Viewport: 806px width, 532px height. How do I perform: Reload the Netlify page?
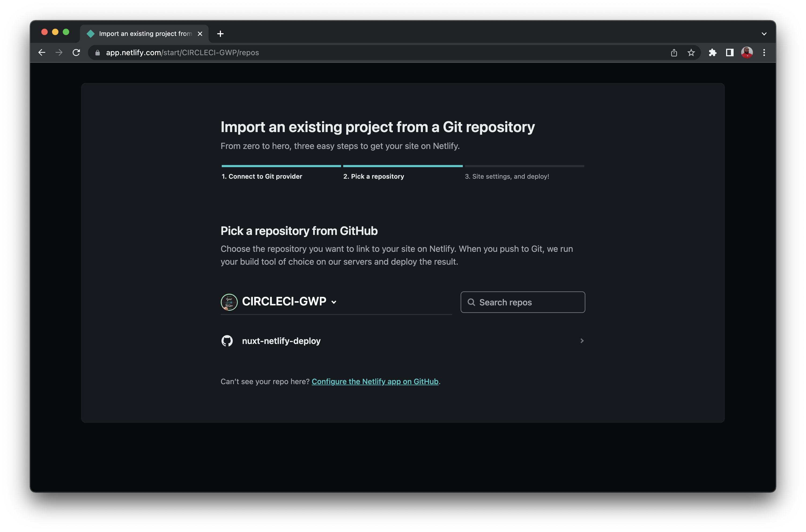[x=76, y=53]
